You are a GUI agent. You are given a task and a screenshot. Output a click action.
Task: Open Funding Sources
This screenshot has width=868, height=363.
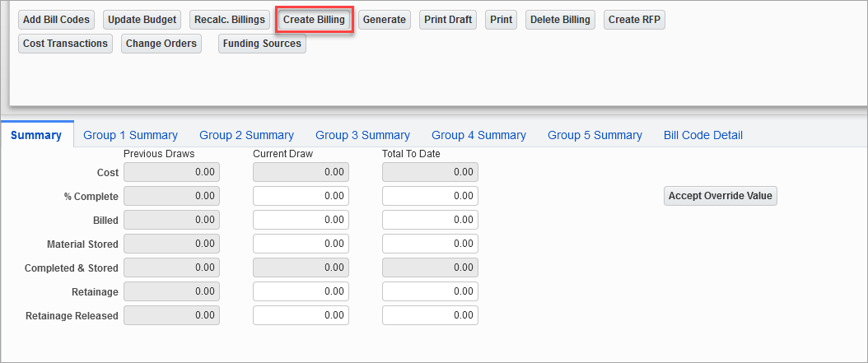(x=262, y=43)
